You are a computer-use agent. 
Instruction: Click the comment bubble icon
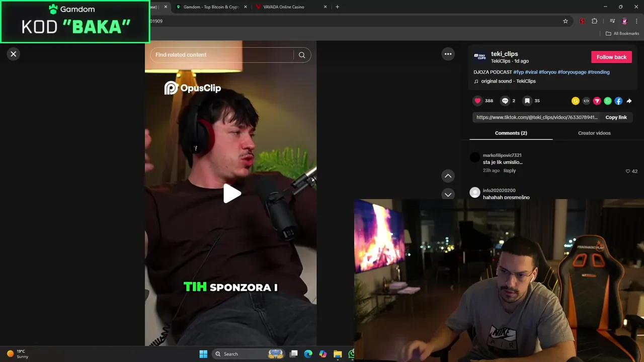(x=505, y=101)
